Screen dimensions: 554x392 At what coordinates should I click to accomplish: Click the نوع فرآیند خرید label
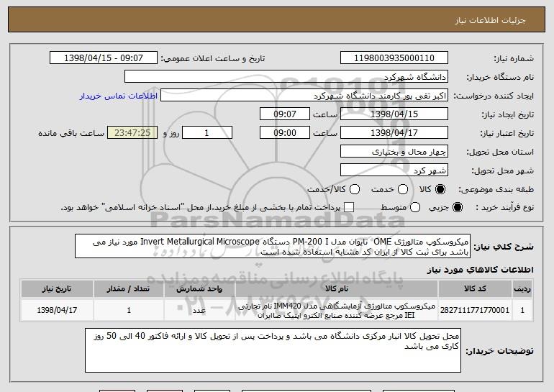(x=504, y=208)
